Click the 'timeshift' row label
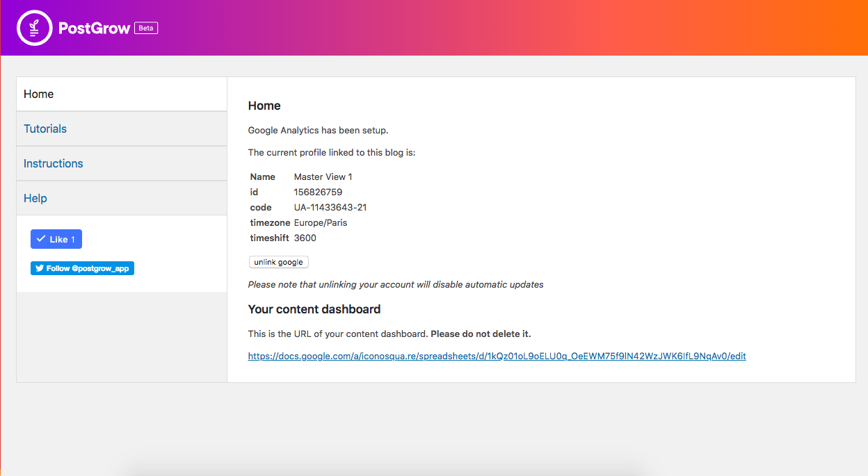Image resolution: width=868 pixels, height=476 pixels. click(x=270, y=238)
